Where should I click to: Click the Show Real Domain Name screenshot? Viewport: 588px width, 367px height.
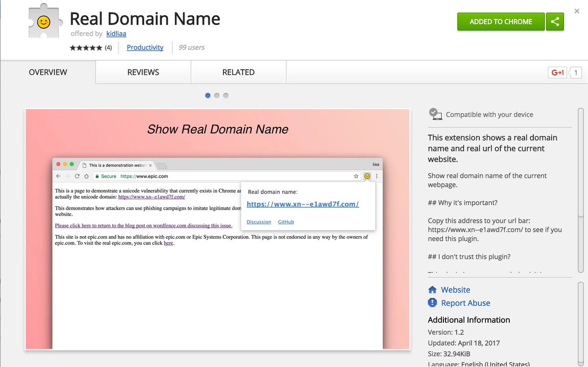(x=218, y=229)
